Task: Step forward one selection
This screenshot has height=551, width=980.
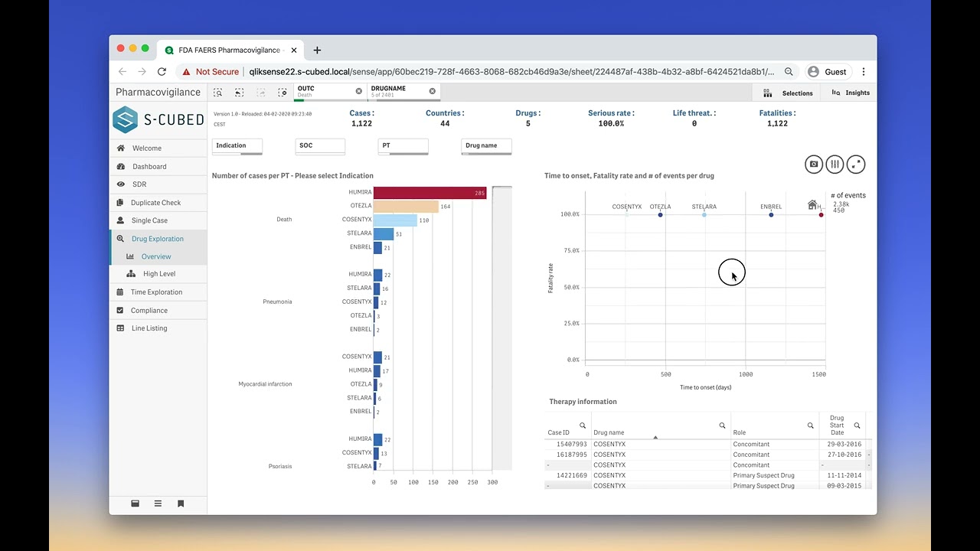Action: click(x=261, y=93)
